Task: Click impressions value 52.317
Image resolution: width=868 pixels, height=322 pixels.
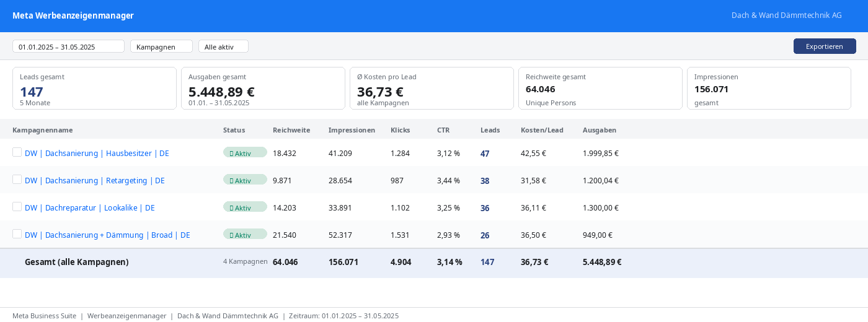Action: point(340,235)
